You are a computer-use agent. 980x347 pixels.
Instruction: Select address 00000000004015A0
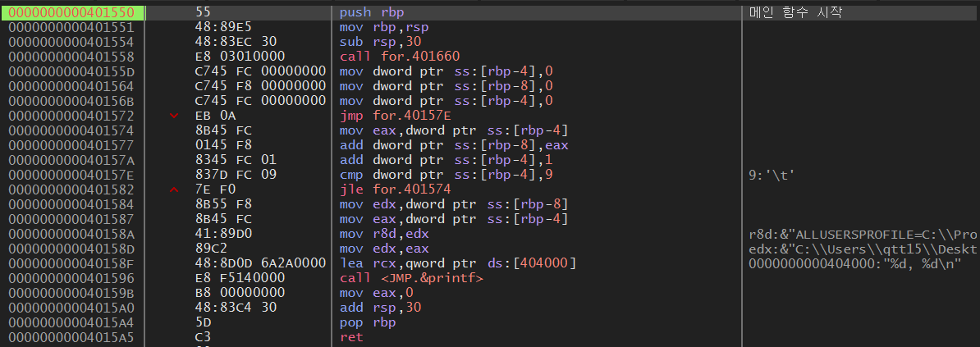click(73, 308)
